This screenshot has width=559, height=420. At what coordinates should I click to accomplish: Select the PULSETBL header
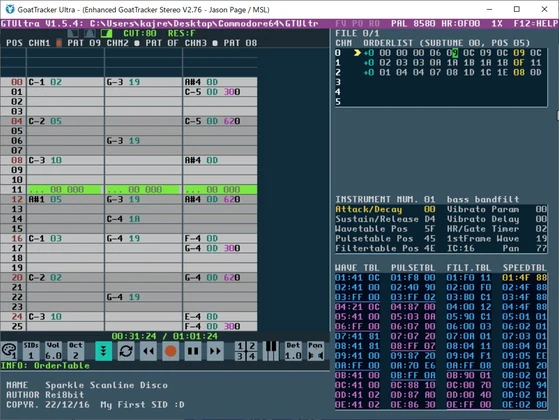click(x=413, y=268)
